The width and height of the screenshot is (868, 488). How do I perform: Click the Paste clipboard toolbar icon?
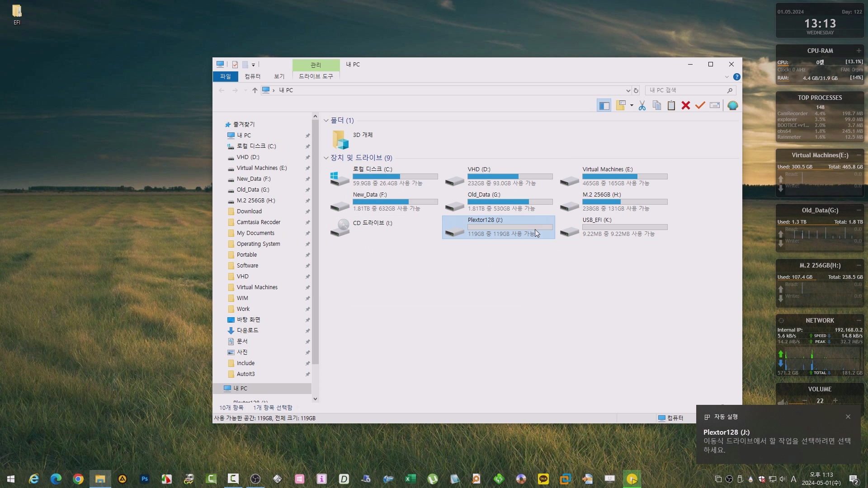(x=671, y=106)
